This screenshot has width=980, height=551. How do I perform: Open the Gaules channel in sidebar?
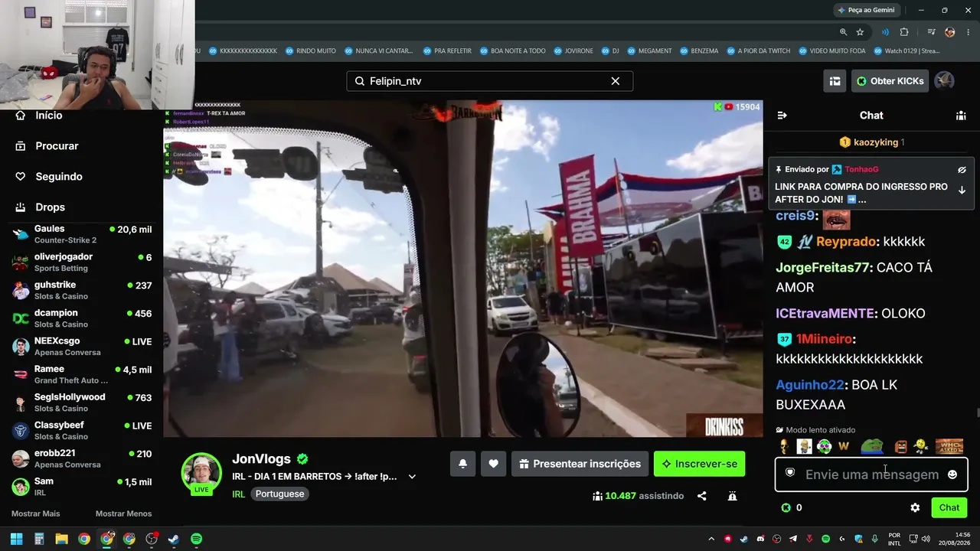pos(82,234)
